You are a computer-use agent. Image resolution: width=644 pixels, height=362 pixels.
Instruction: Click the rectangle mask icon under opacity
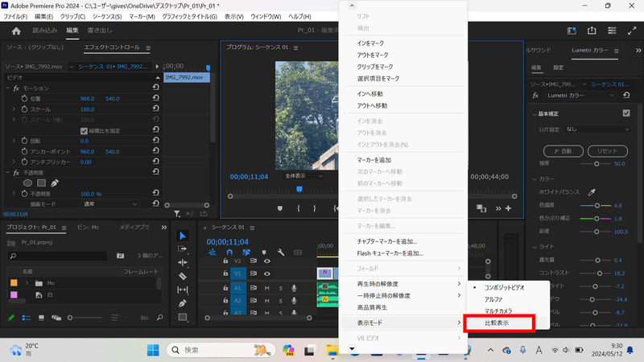coord(42,183)
